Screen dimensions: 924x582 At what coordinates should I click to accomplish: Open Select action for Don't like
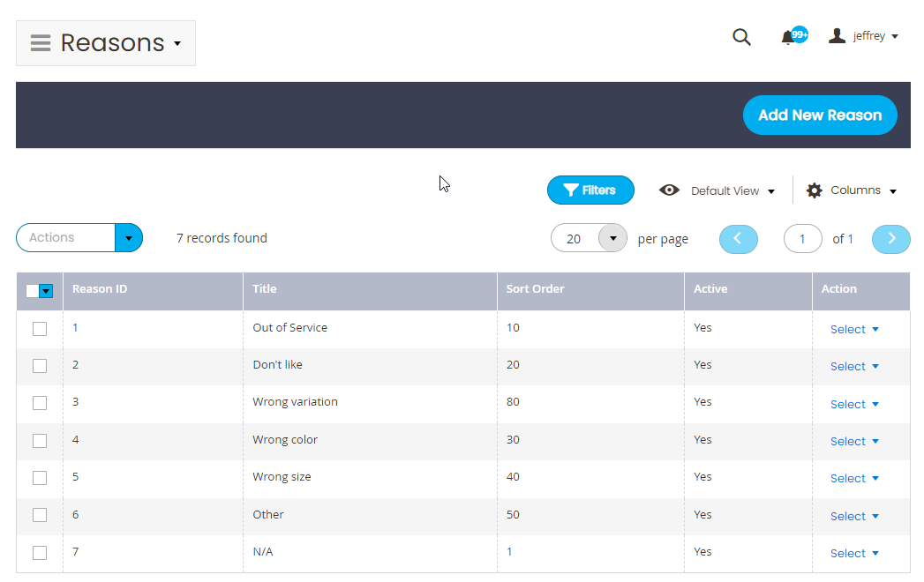coord(854,367)
